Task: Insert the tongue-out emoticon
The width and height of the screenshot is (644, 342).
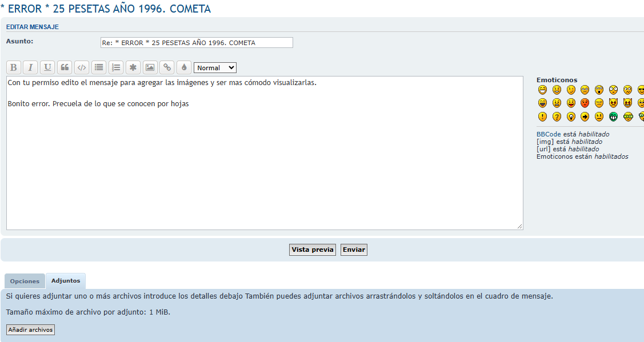Action: (x=571, y=103)
